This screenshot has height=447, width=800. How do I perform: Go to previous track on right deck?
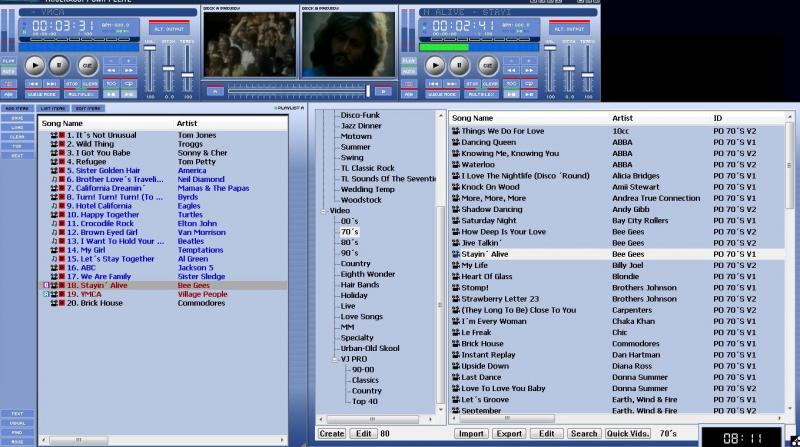433,84
